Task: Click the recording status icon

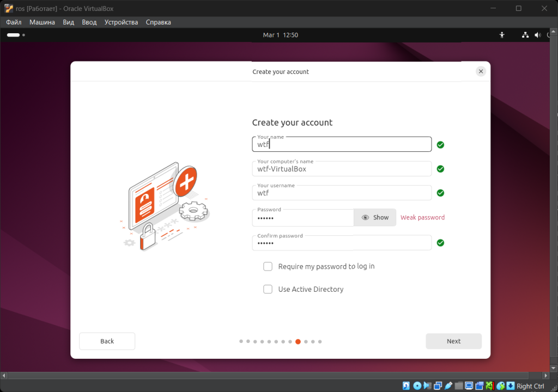Action: click(480, 385)
